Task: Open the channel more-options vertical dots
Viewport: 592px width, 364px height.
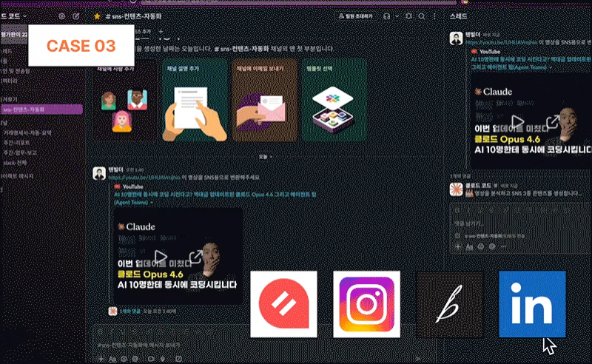Action: tap(434, 16)
